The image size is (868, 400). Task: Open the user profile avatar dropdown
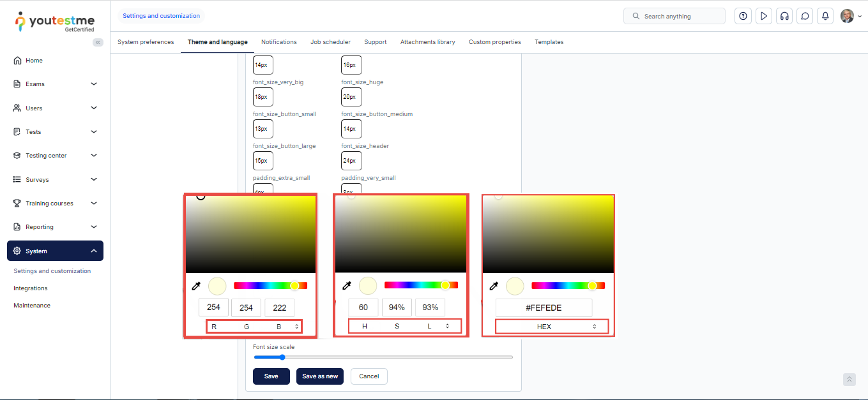click(x=850, y=17)
